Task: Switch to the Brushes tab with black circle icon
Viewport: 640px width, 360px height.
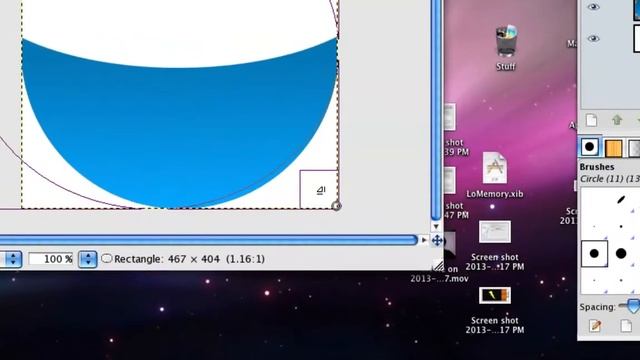Action: (x=589, y=147)
